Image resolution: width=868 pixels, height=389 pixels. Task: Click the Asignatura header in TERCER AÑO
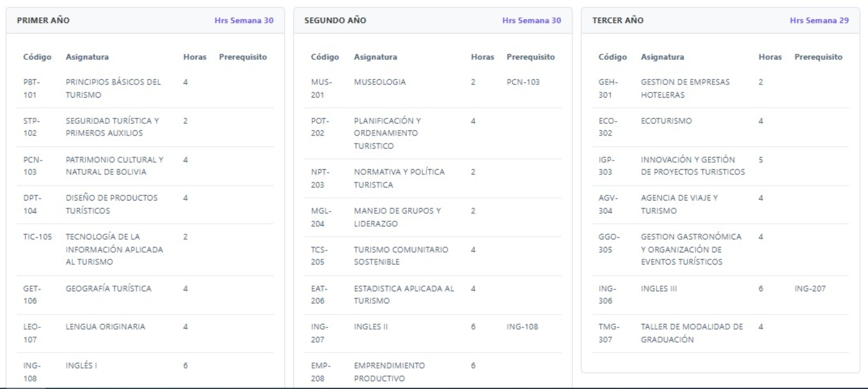tap(662, 57)
